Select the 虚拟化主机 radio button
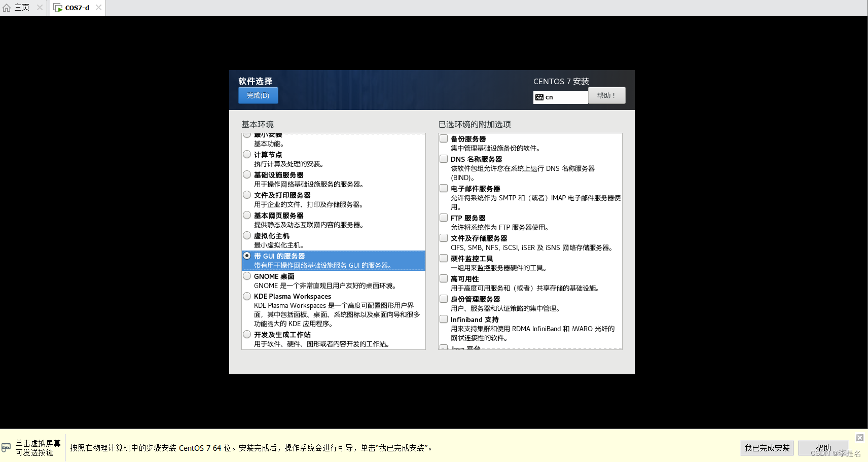This screenshot has width=868, height=462. coord(247,235)
